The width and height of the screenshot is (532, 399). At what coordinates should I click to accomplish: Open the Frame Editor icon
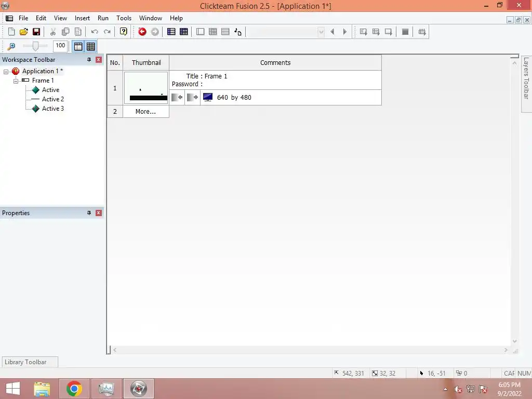[x=201, y=32]
